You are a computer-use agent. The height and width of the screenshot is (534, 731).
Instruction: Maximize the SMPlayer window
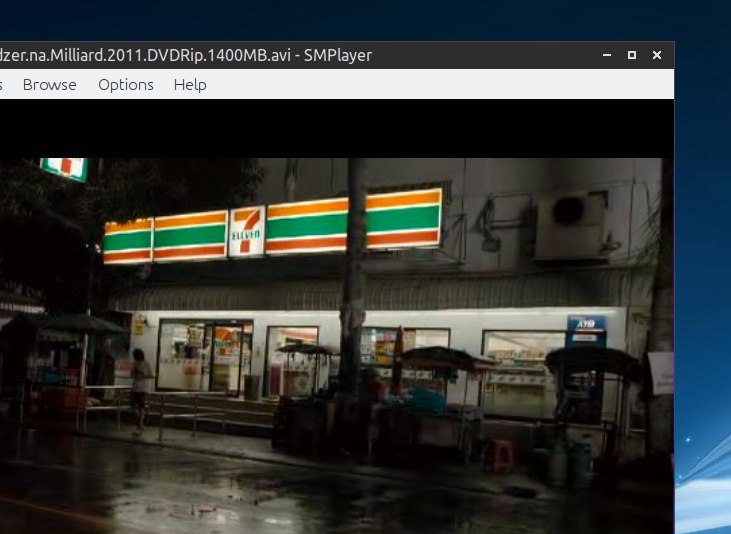631,55
